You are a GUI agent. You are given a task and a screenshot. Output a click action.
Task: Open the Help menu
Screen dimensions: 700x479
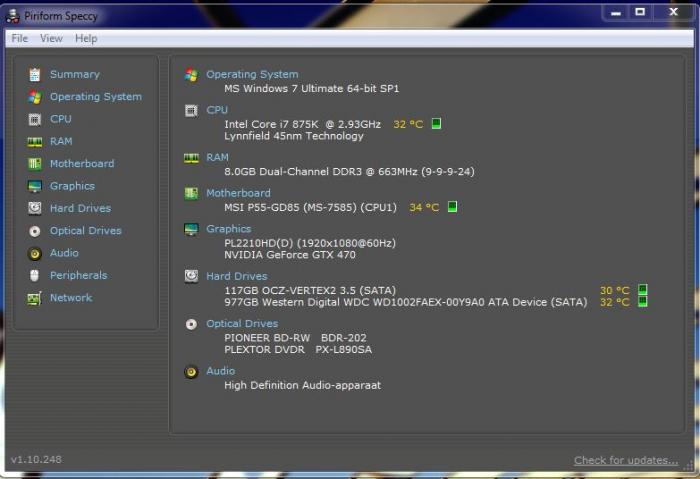coord(86,39)
